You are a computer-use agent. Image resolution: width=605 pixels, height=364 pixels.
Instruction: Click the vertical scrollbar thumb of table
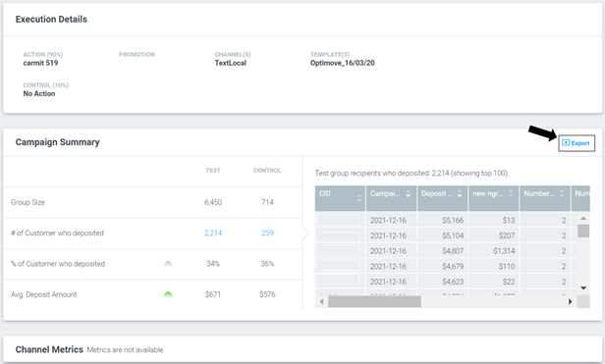[583, 231]
